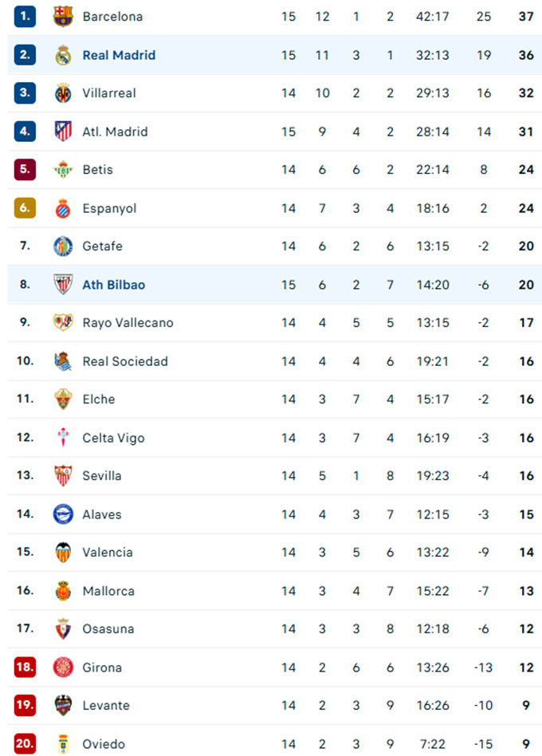Image resolution: width=542 pixels, height=756 pixels.
Task: Click the Espanyol crest icon
Action: [x=63, y=208]
